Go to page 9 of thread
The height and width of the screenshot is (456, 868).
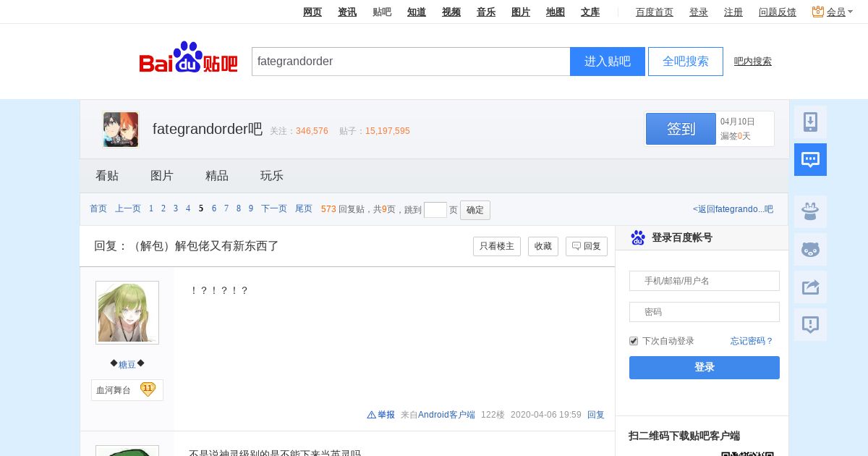point(251,209)
